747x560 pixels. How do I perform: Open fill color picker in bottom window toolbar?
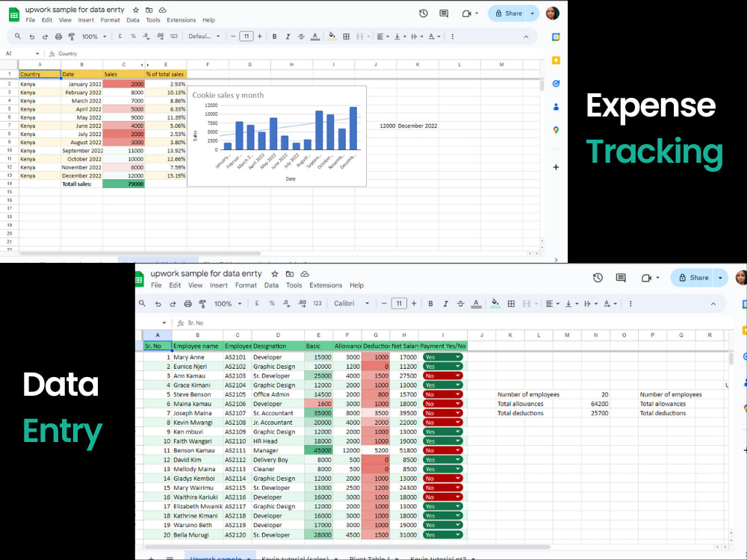click(x=495, y=303)
